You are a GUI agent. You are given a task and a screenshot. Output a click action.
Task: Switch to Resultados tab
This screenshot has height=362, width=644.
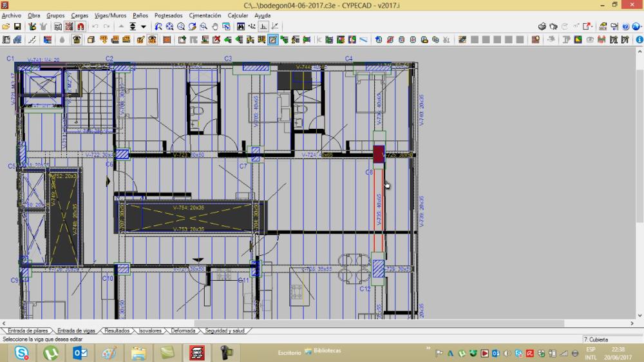coord(117,330)
